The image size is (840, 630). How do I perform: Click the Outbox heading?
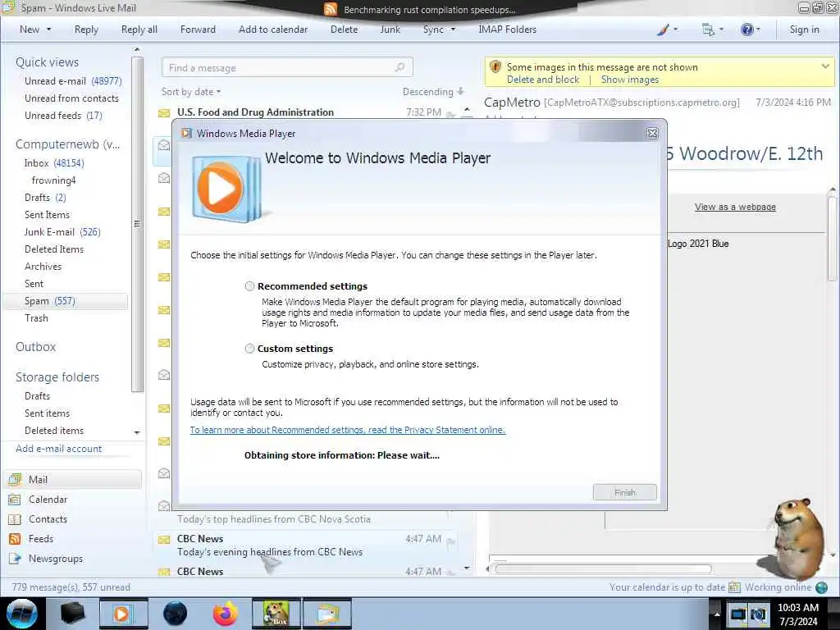(x=35, y=347)
